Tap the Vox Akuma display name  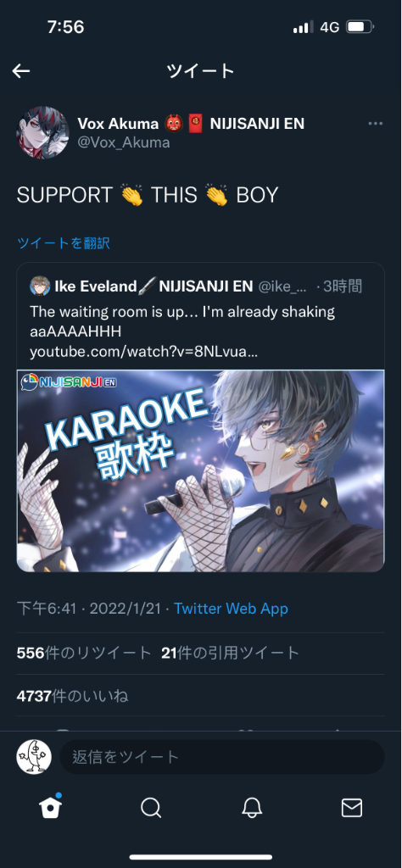coord(117,124)
